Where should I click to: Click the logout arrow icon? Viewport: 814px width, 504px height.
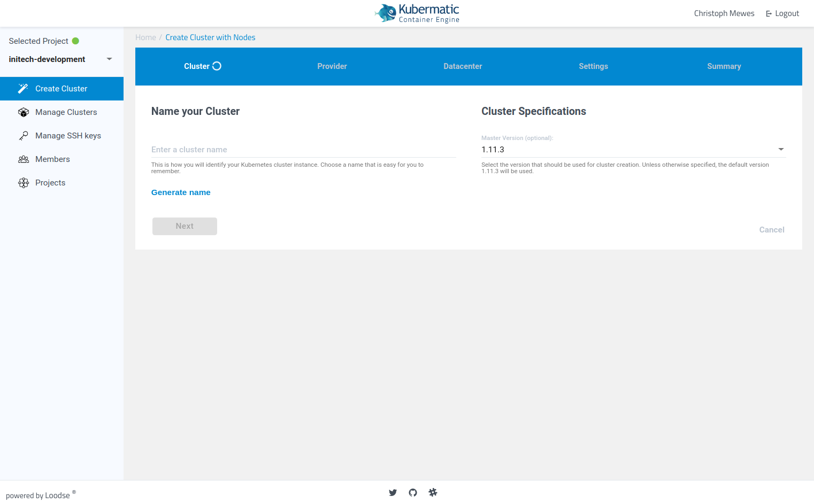tap(769, 14)
